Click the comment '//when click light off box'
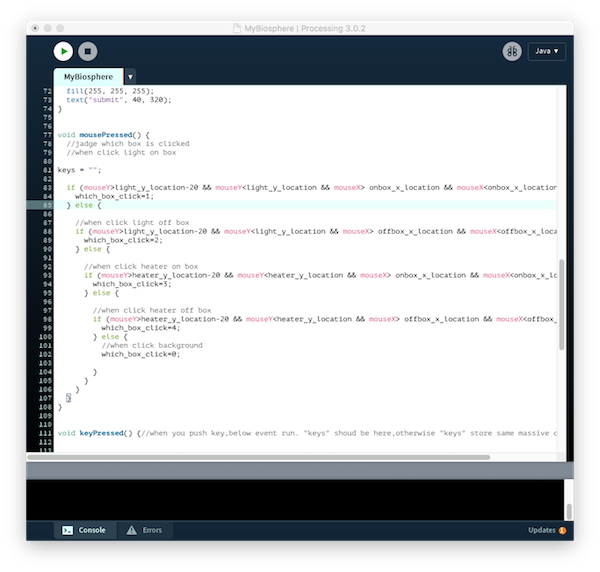Screen dimensions: 600x572 tap(132, 223)
